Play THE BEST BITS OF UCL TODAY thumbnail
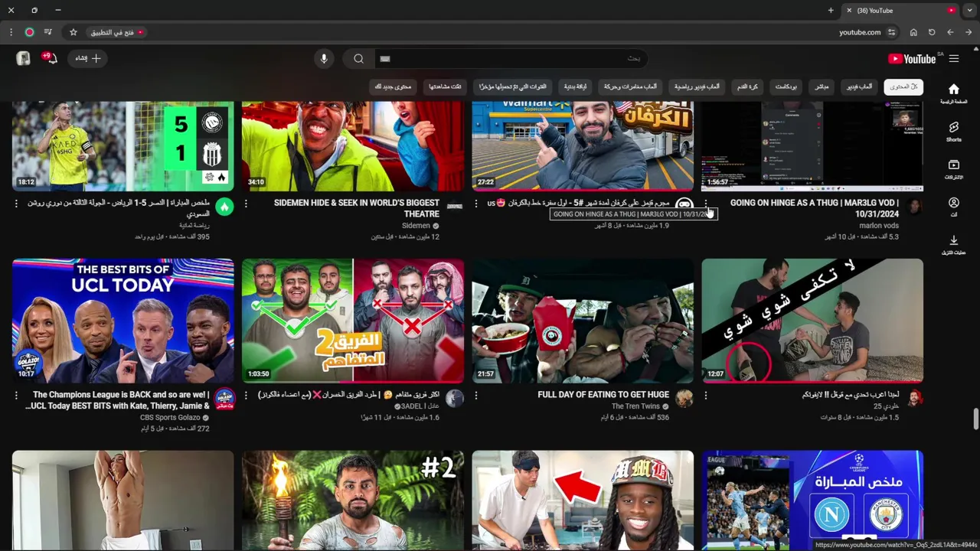The image size is (980, 551). point(123,321)
